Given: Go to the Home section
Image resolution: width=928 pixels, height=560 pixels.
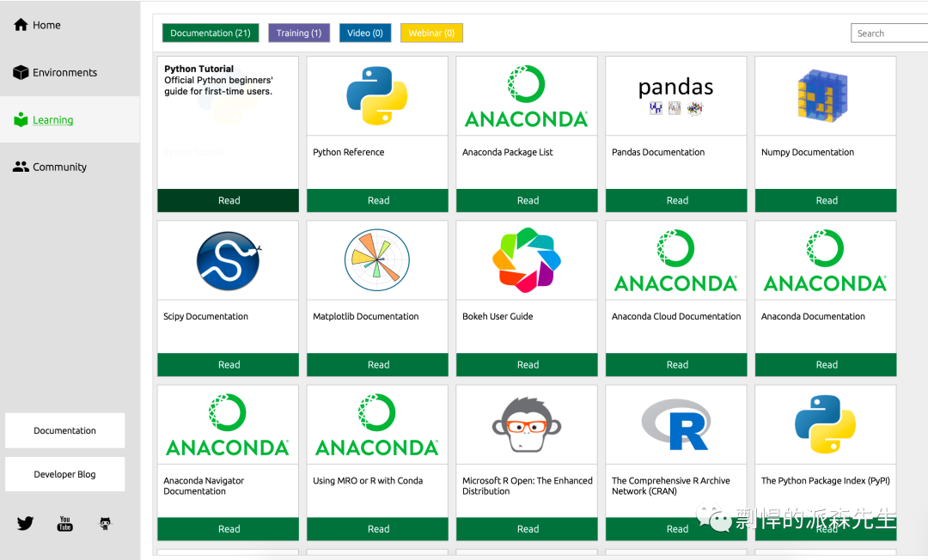Looking at the screenshot, I should [x=37, y=25].
